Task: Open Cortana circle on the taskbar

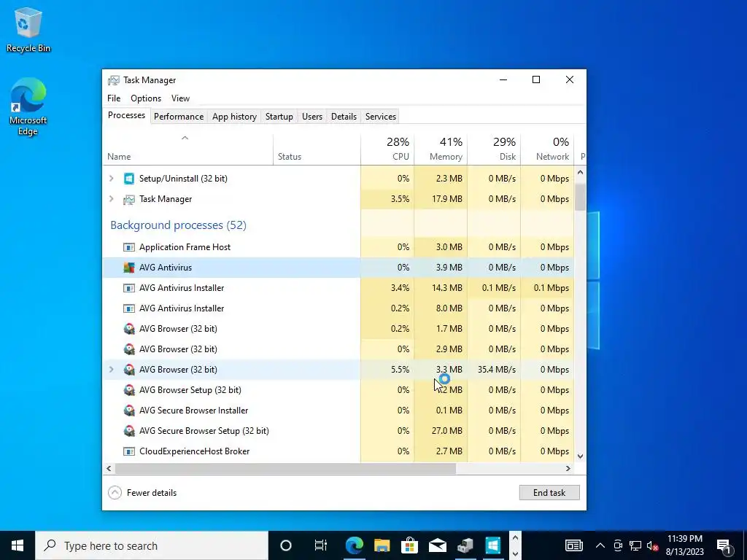Action: (x=286, y=545)
